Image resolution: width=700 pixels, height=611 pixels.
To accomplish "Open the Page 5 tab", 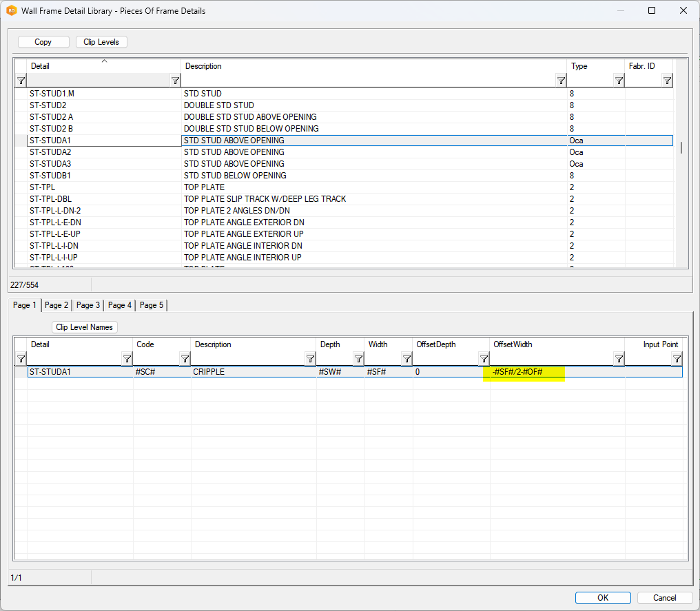I will tap(152, 305).
